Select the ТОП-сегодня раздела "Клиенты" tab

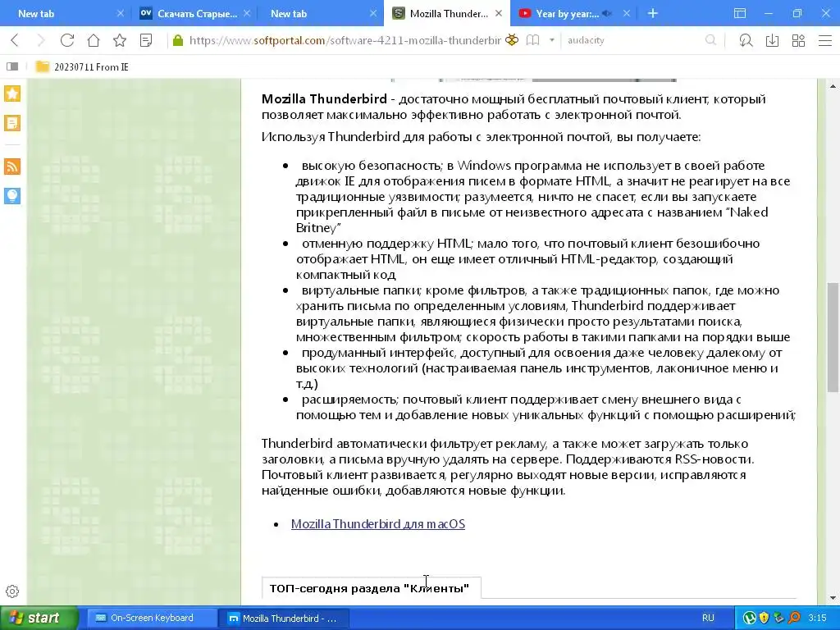[x=370, y=588]
